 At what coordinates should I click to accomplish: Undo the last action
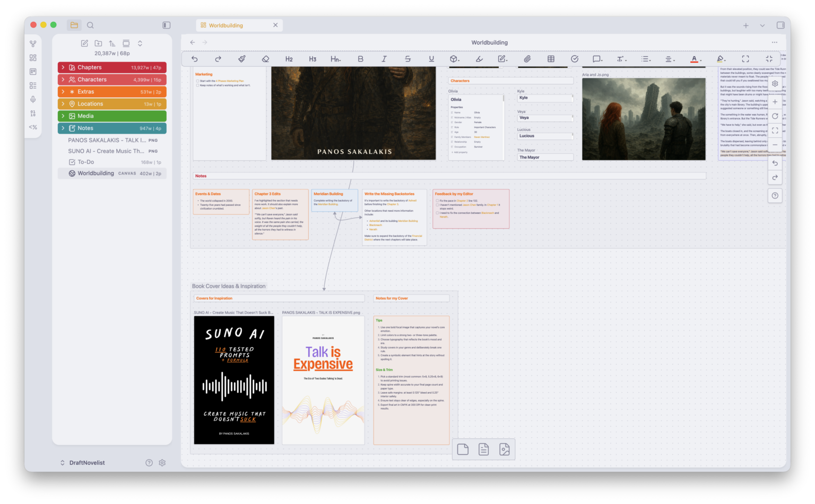[x=194, y=59]
